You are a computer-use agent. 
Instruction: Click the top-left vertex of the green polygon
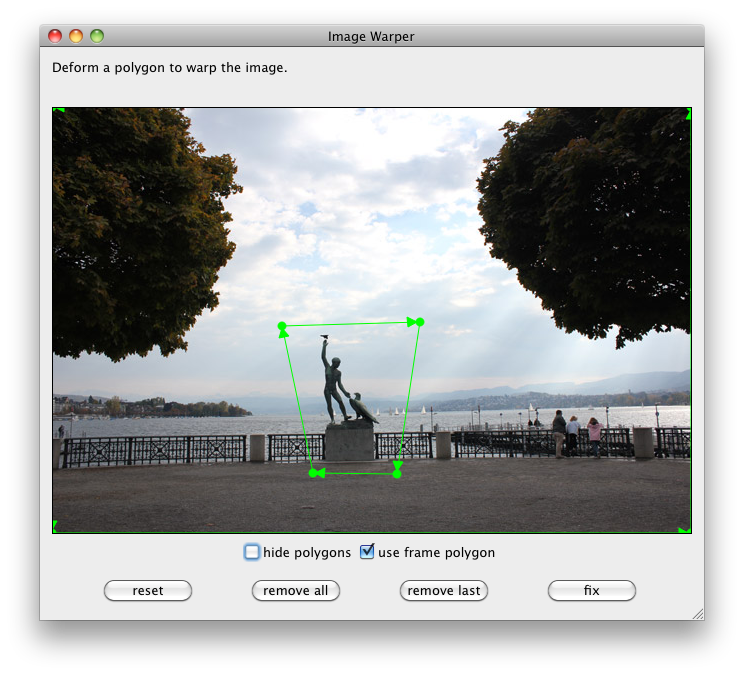[x=282, y=326]
